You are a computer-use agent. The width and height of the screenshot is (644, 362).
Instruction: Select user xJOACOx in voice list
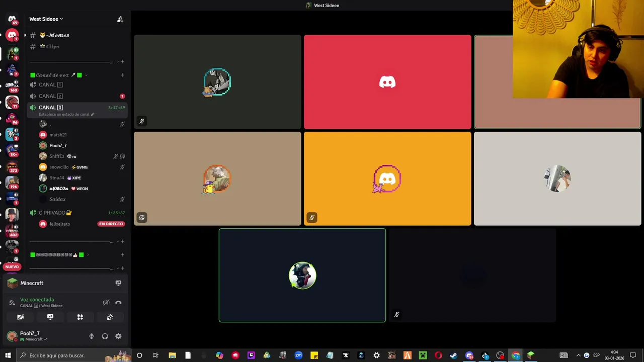[x=58, y=189]
